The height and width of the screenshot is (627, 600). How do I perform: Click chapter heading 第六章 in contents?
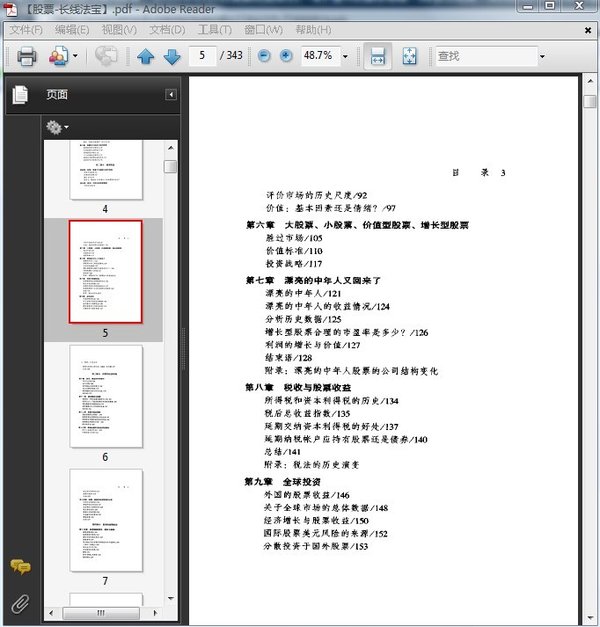pyautogui.click(x=357, y=226)
